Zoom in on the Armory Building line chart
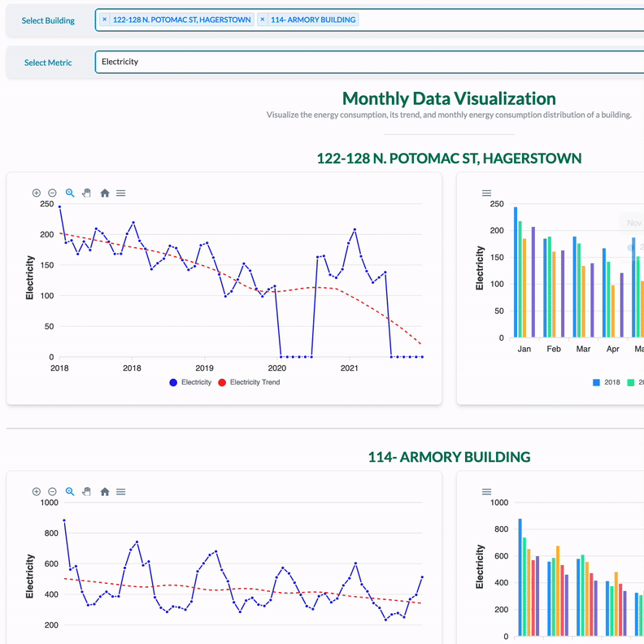The width and height of the screenshot is (644, 644). pos(37,491)
